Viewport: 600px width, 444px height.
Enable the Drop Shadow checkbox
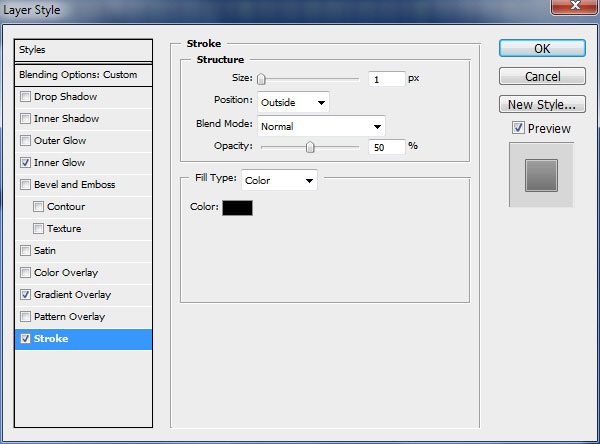(25, 96)
